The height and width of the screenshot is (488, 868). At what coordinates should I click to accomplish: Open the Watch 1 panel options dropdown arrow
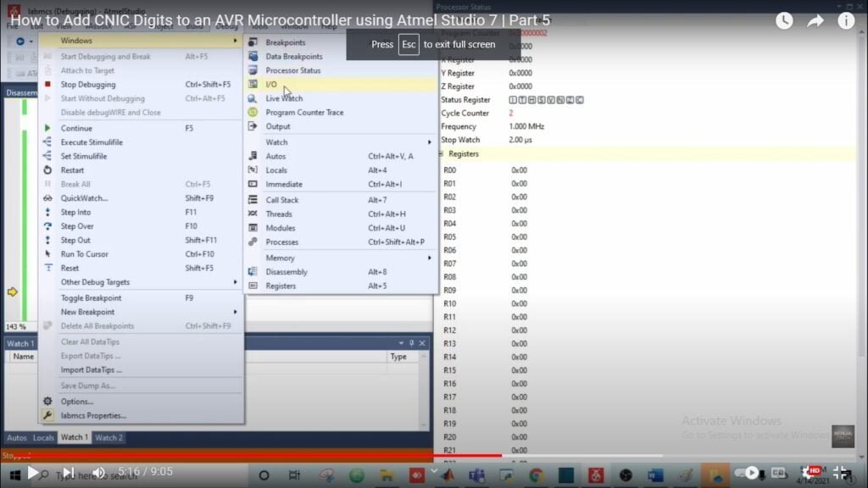401,343
